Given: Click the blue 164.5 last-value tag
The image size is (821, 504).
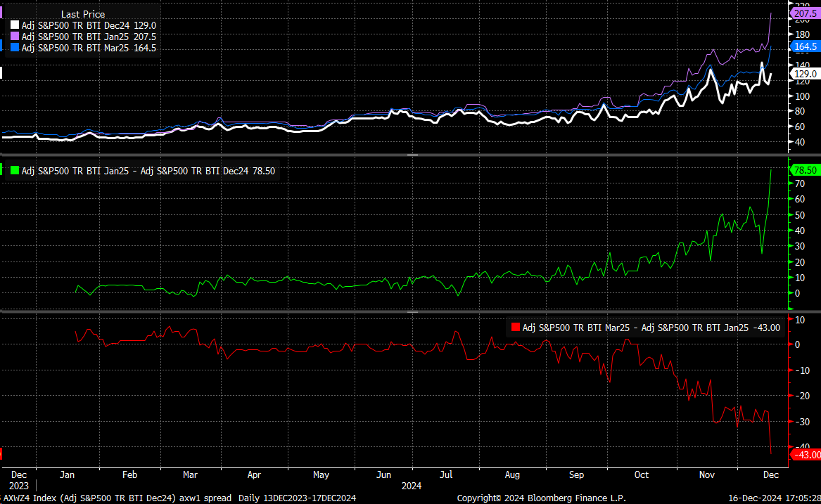Looking at the screenshot, I should tap(805, 46).
